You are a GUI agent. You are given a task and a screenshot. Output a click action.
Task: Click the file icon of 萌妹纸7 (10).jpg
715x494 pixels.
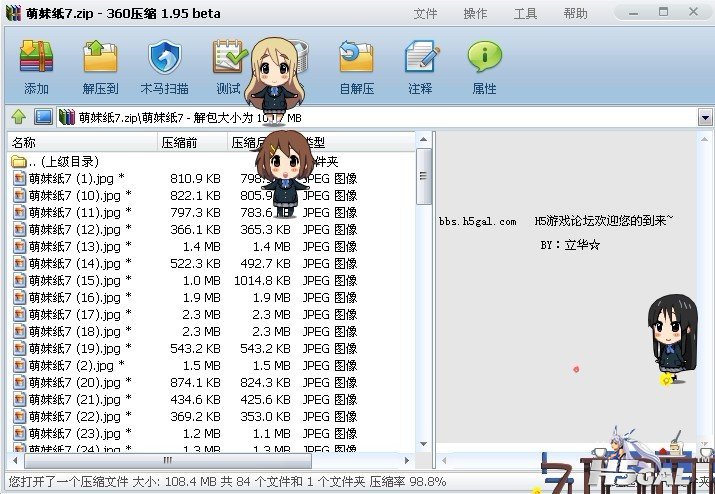pyautogui.click(x=19, y=195)
